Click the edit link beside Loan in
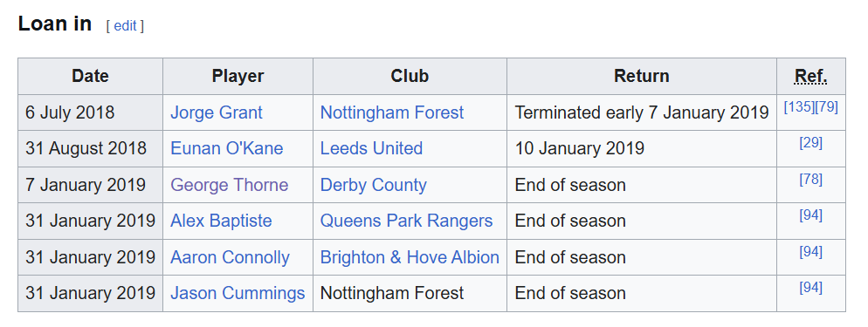 coord(125,26)
